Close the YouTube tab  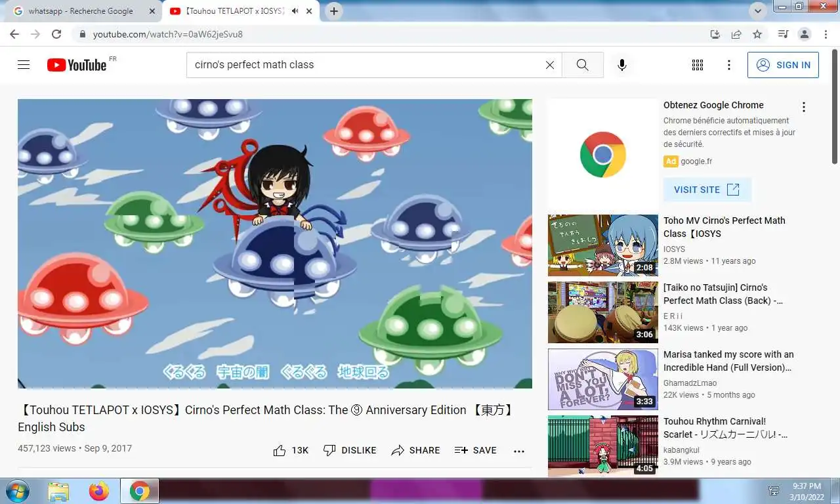310,11
